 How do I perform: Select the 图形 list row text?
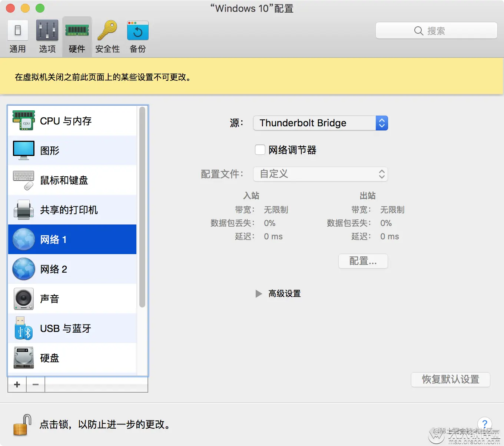point(50,151)
